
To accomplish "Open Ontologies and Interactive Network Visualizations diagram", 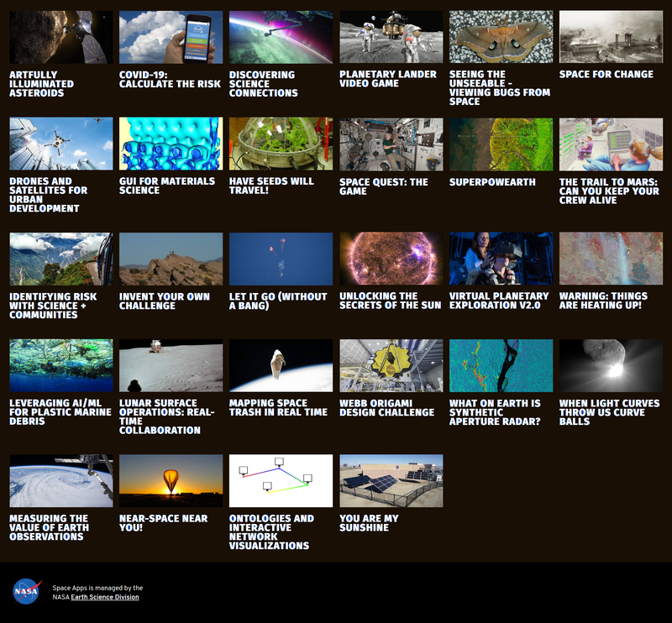I will pyautogui.click(x=281, y=480).
